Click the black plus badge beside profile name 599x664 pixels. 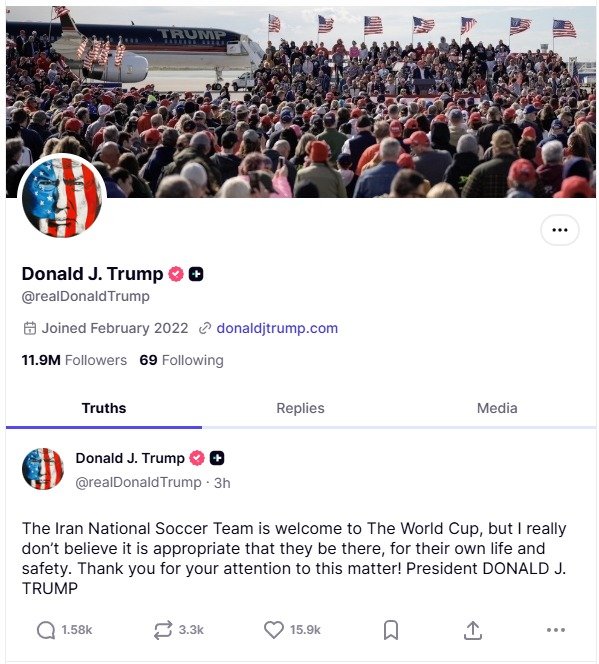196,274
